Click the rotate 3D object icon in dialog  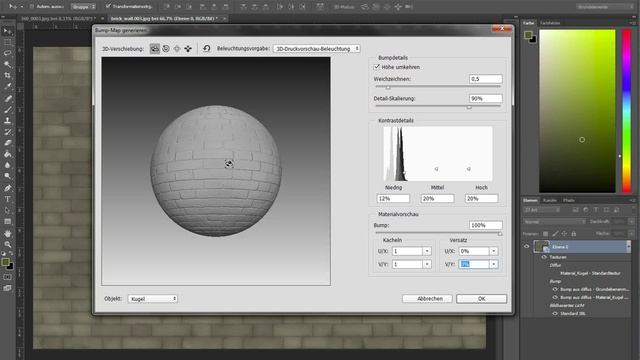tap(155, 49)
